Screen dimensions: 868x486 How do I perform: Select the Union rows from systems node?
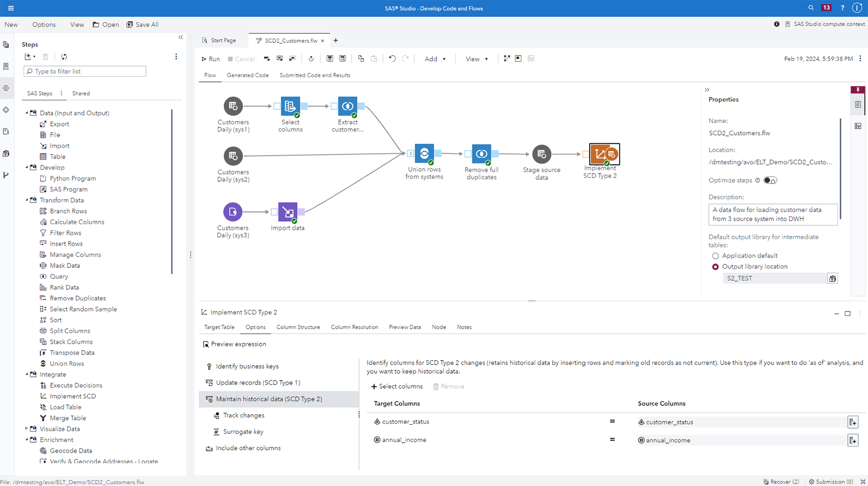424,154
